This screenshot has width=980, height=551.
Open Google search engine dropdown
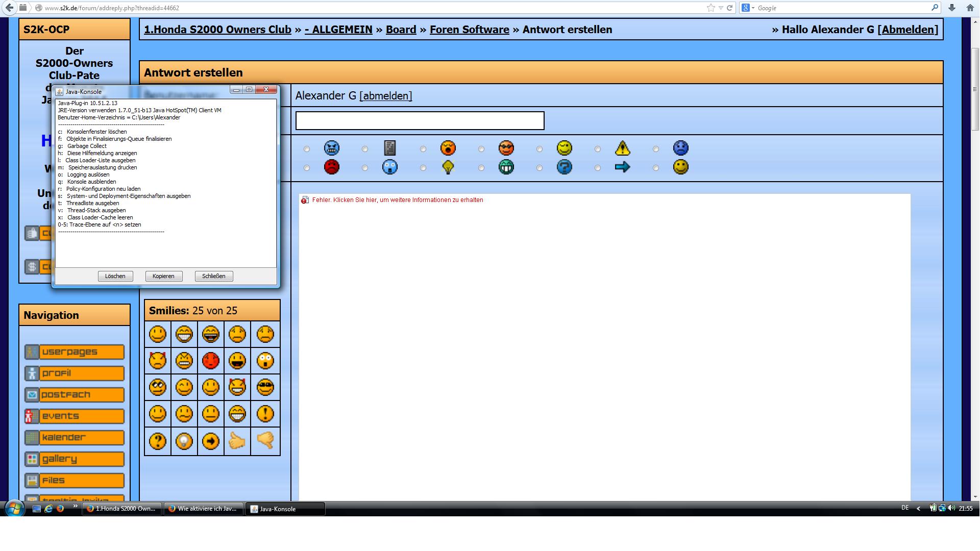pos(748,8)
